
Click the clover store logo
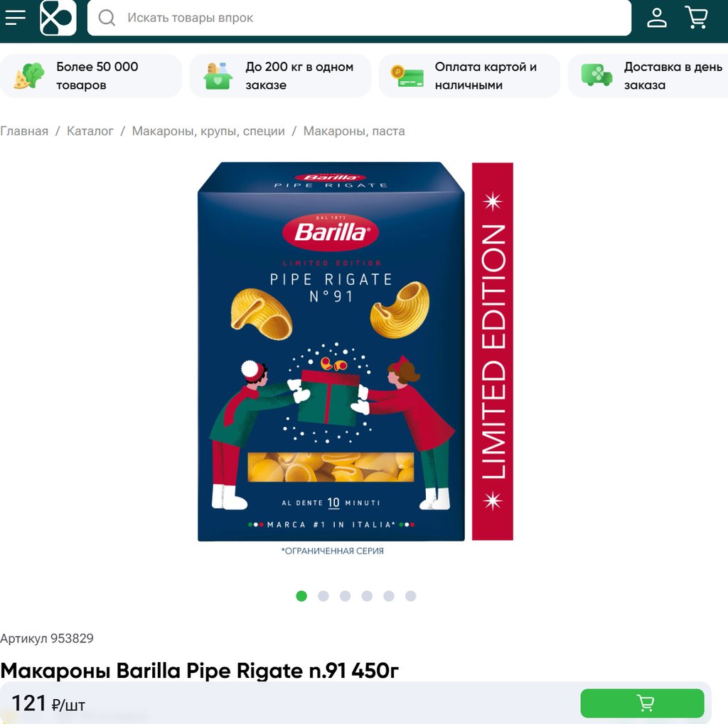[x=58, y=18]
